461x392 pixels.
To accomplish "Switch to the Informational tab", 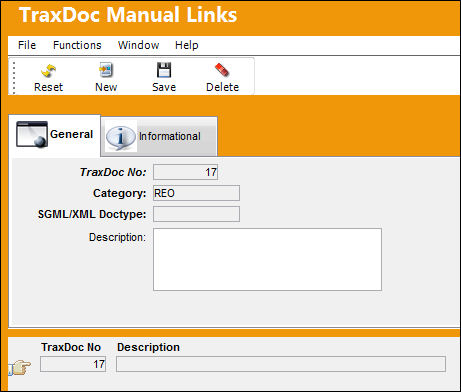I will pyautogui.click(x=159, y=136).
